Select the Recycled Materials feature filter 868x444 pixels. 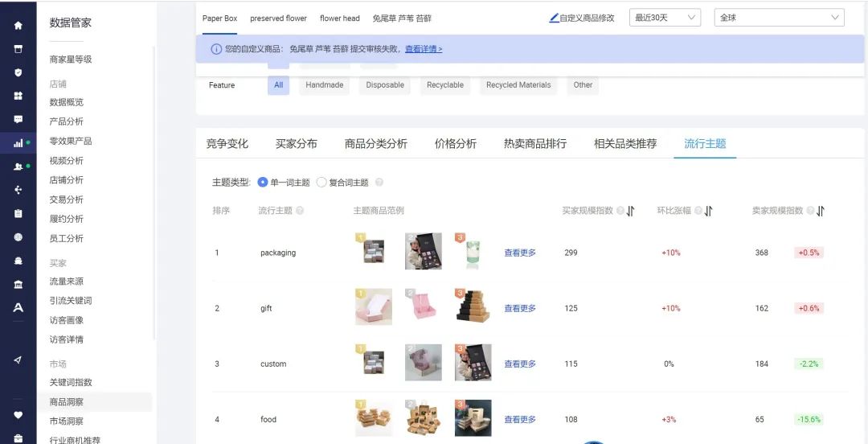518,85
